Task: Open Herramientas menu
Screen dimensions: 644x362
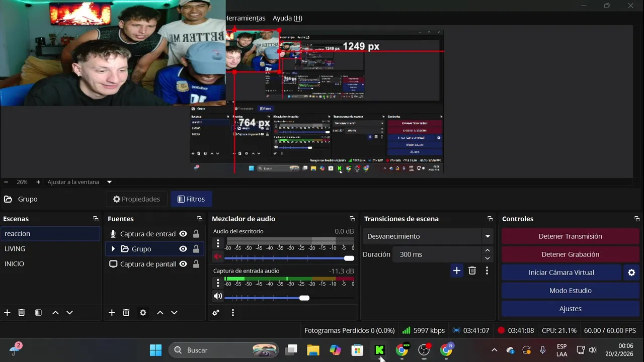Action: coord(245,18)
